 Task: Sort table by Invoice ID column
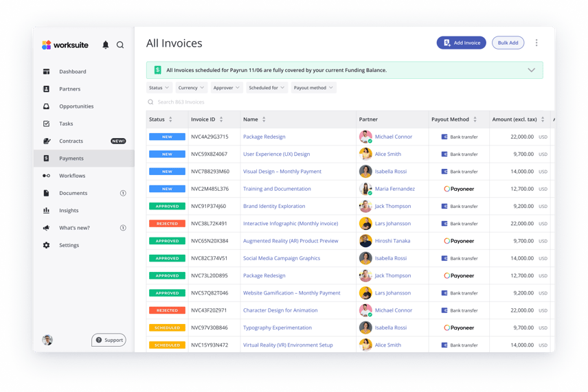[221, 119]
